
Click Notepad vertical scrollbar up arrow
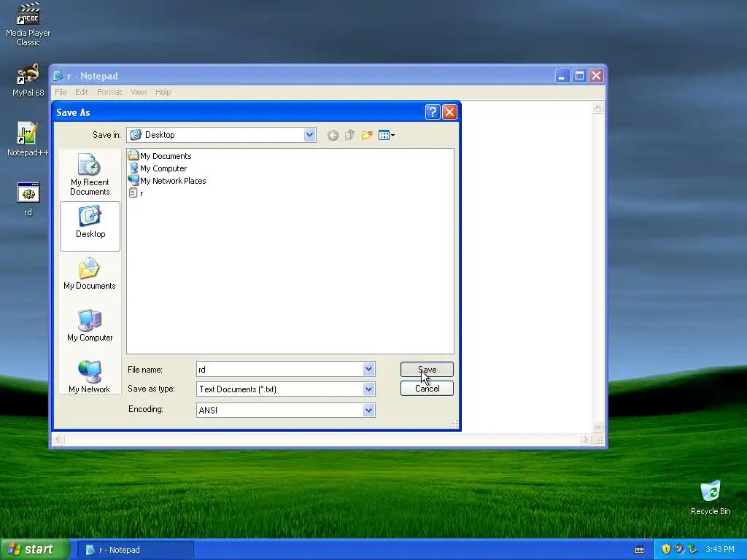[x=598, y=107]
